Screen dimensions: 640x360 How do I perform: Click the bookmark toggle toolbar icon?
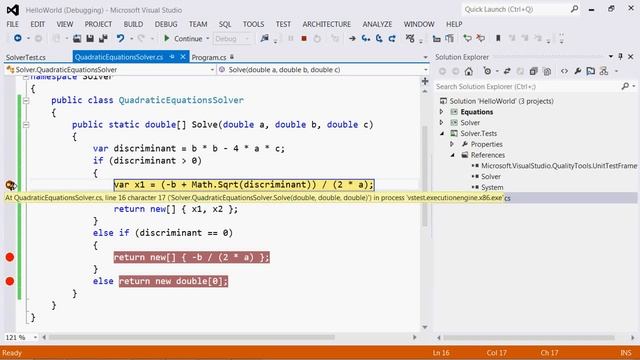pyautogui.click(x=498, y=38)
